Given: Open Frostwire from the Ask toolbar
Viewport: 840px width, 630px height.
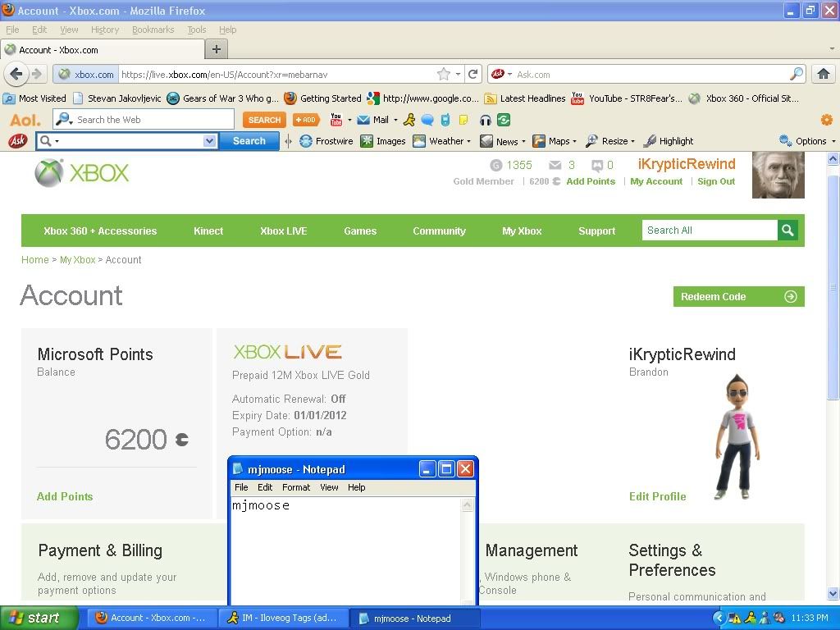Looking at the screenshot, I should 326,141.
